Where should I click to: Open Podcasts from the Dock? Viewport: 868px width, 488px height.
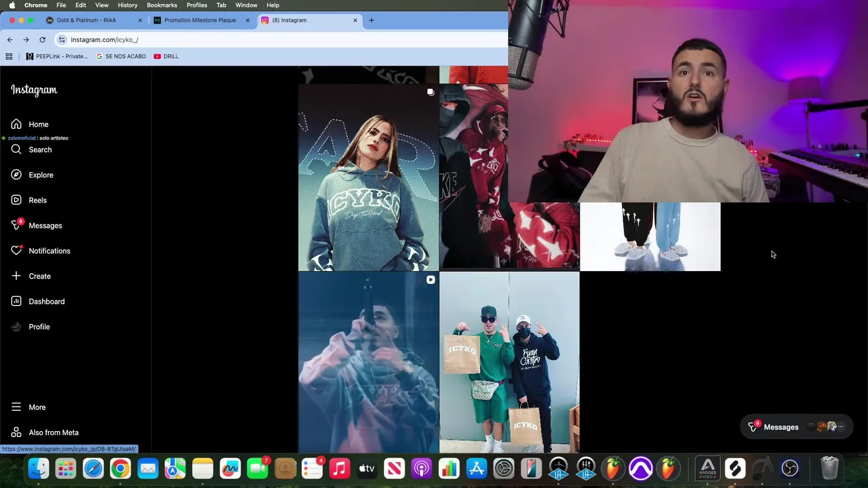click(421, 468)
